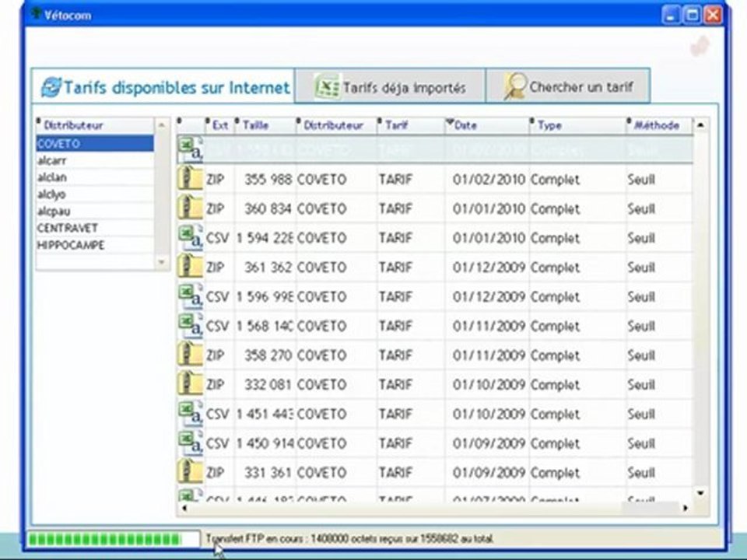747x560 pixels.
Task: Sort the table by the Taille column
Action: pyautogui.click(x=265, y=125)
